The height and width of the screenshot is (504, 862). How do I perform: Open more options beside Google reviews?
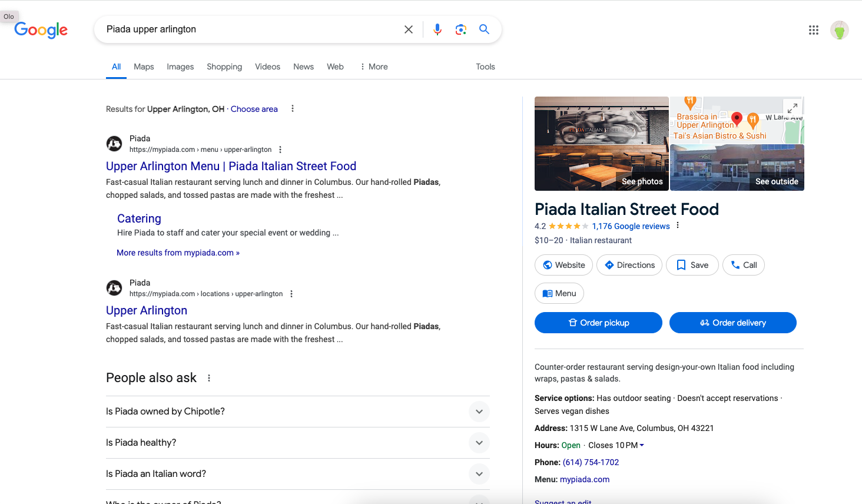(x=678, y=226)
